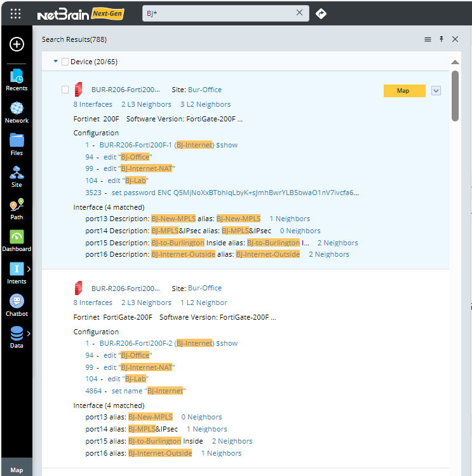Open second device's line 104 edit BJ-Lab
Viewport: 472px width, 476px height.
(x=128, y=379)
